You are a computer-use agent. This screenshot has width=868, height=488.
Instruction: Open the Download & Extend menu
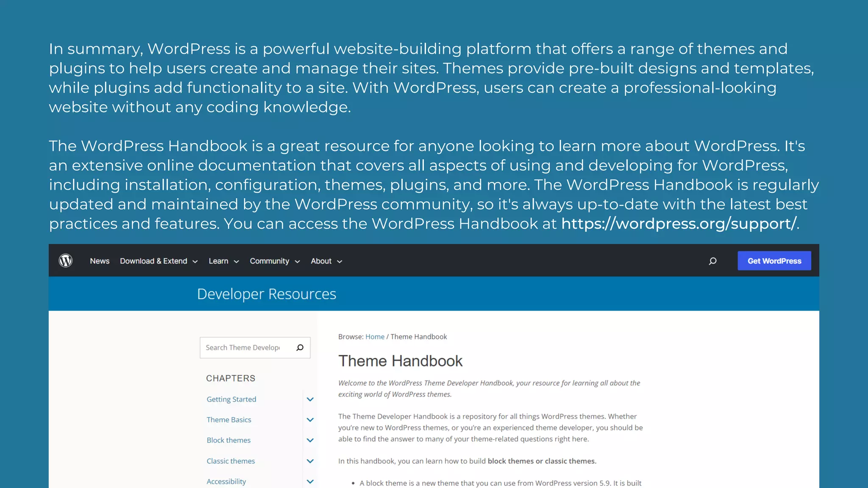pyautogui.click(x=159, y=261)
